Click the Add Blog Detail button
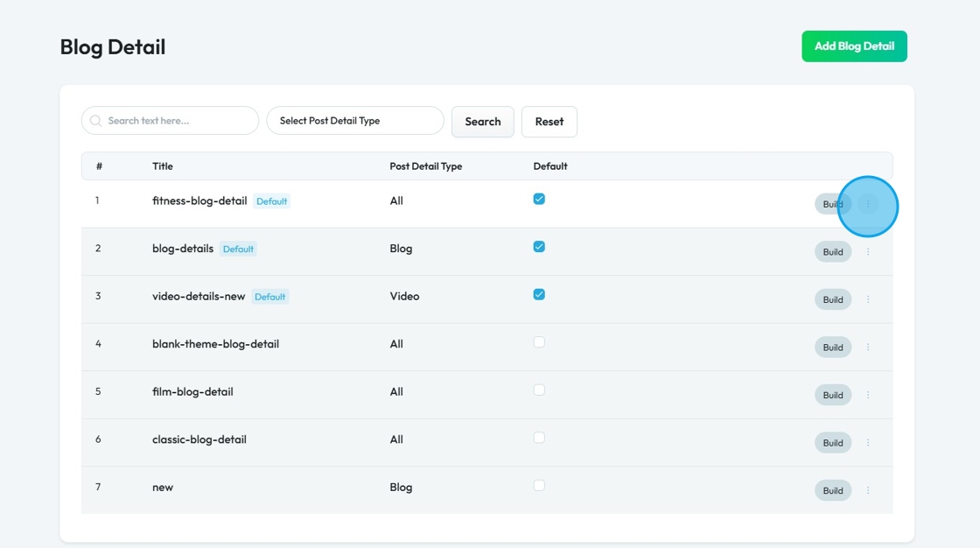Screen dimensions: 980x548 click(x=854, y=46)
